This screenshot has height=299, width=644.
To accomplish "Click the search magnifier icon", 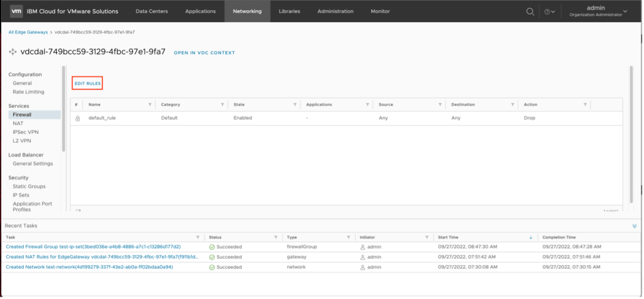I will tap(530, 11).
